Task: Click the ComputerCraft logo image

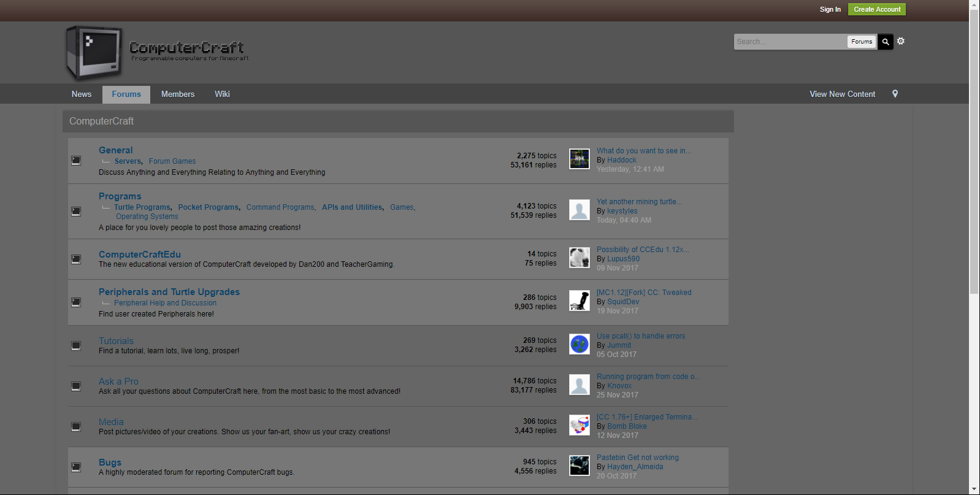Action: point(156,52)
